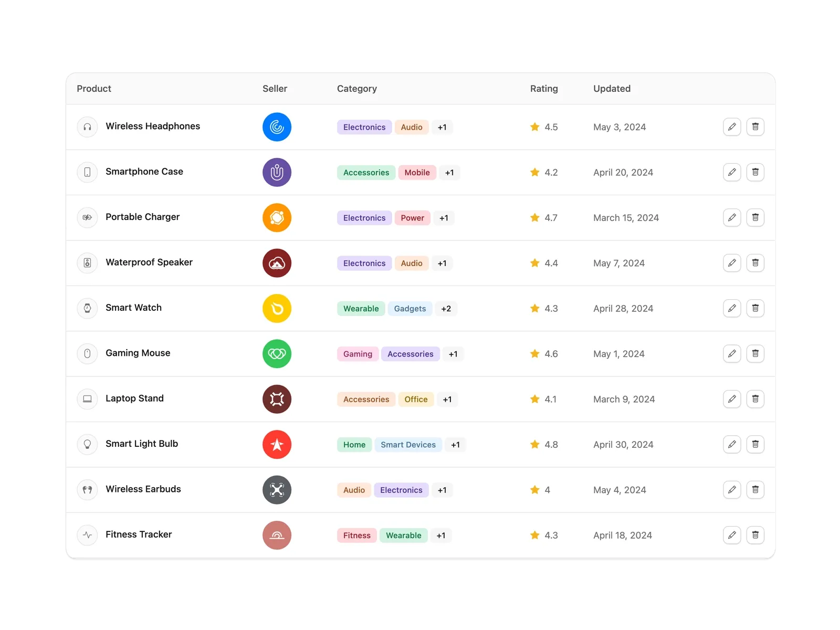Click edit pencil for Smartphone Case
This screenshot has width=840, height=630.
coord(732,172)
